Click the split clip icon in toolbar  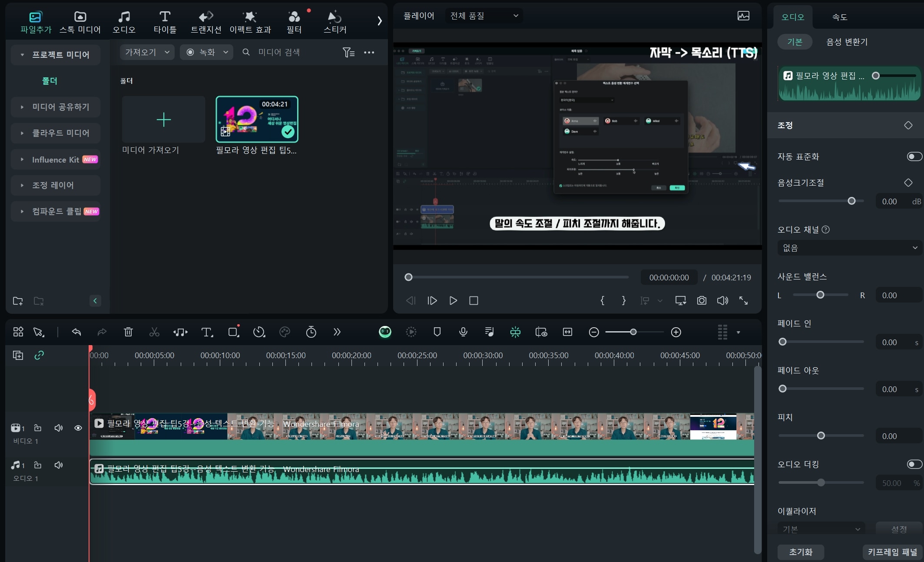(x=154, y=332)
